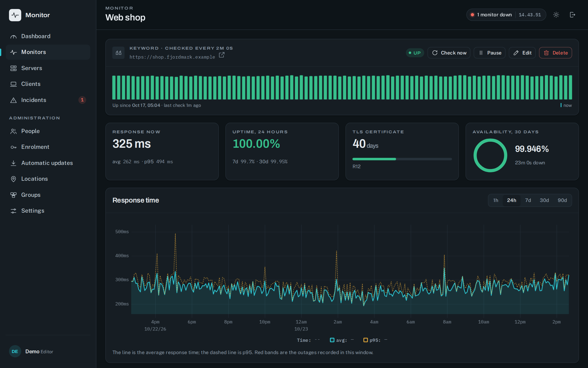Click the 30-day availability ring chart
Screen dimensions: 588x368
tap(490, 155)
